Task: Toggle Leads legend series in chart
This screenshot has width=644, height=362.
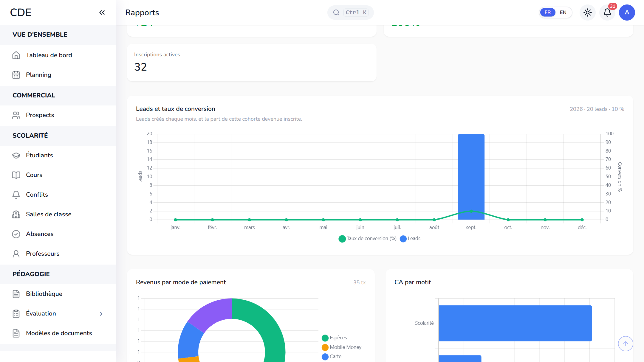Action: [x=410, y=239]
